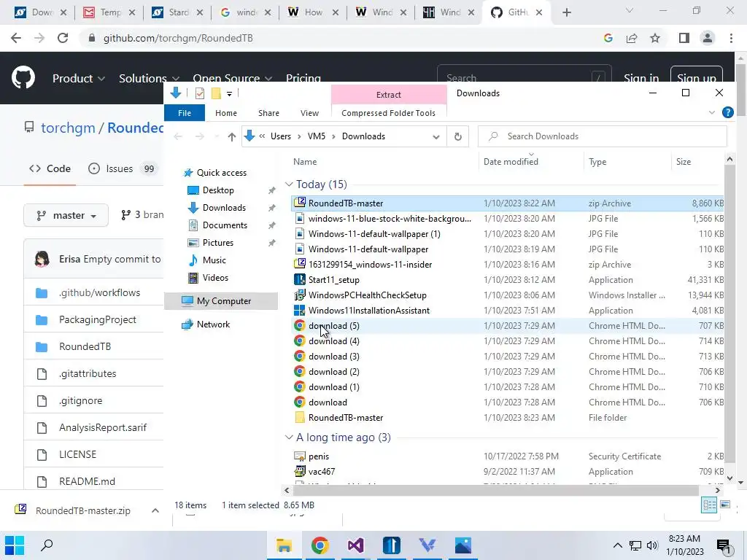This screenshot has width=747, height=560.
Task: Click the Search Downloads field
Action: click(602, 136)
